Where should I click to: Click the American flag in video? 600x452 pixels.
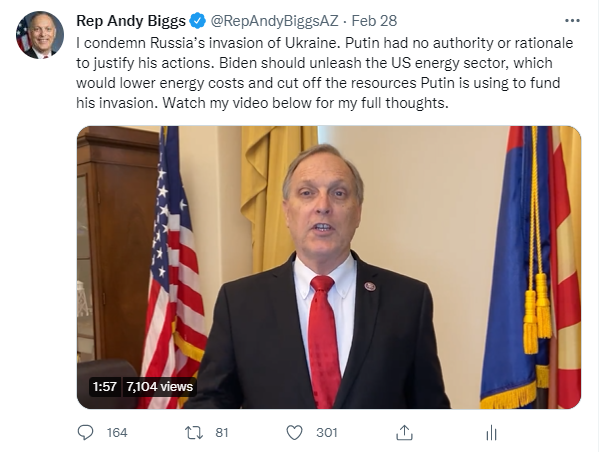tap(173, 267)
